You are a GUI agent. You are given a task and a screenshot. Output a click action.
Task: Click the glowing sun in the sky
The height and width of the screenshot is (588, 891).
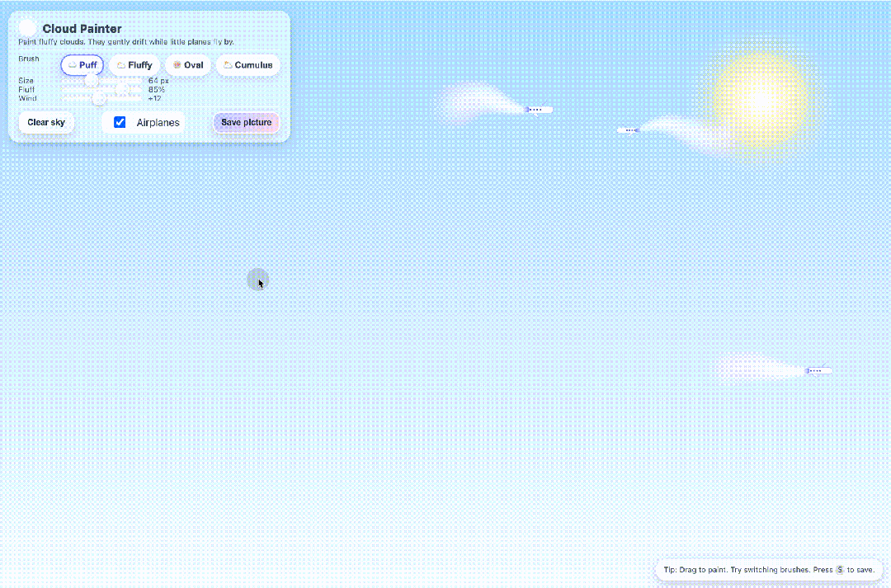click(x=760, y=100)
